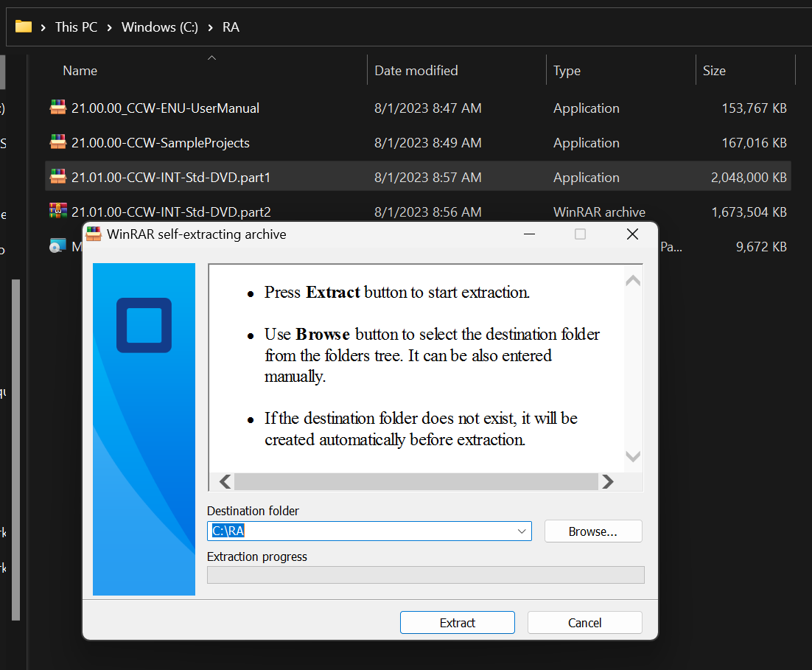Viewport: 812px width, 670px height.
Task: Click size value 167,016 KB
Action: (x=754, y=142)
